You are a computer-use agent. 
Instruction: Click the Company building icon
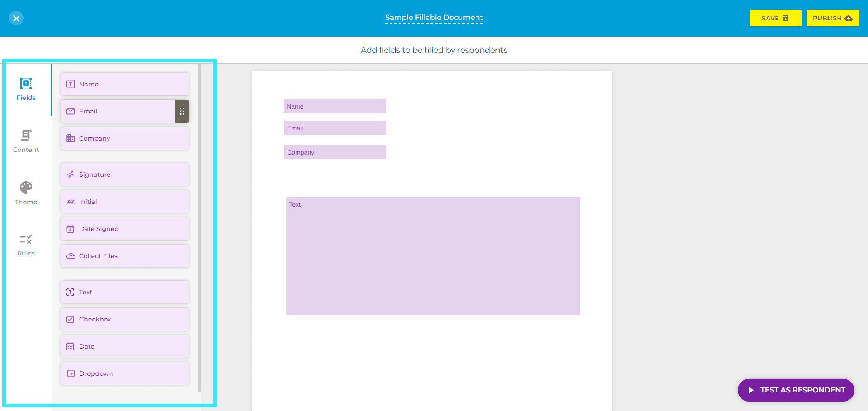(x=71, y=138)
